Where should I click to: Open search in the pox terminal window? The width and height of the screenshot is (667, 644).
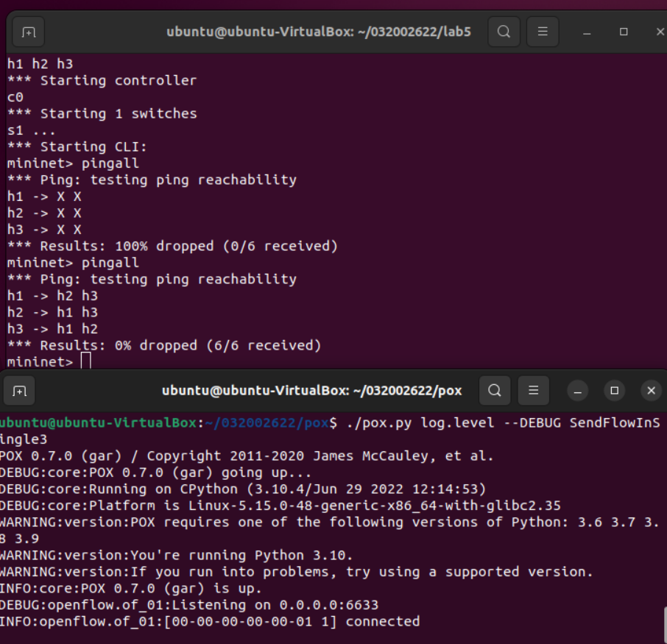[495, 390]
